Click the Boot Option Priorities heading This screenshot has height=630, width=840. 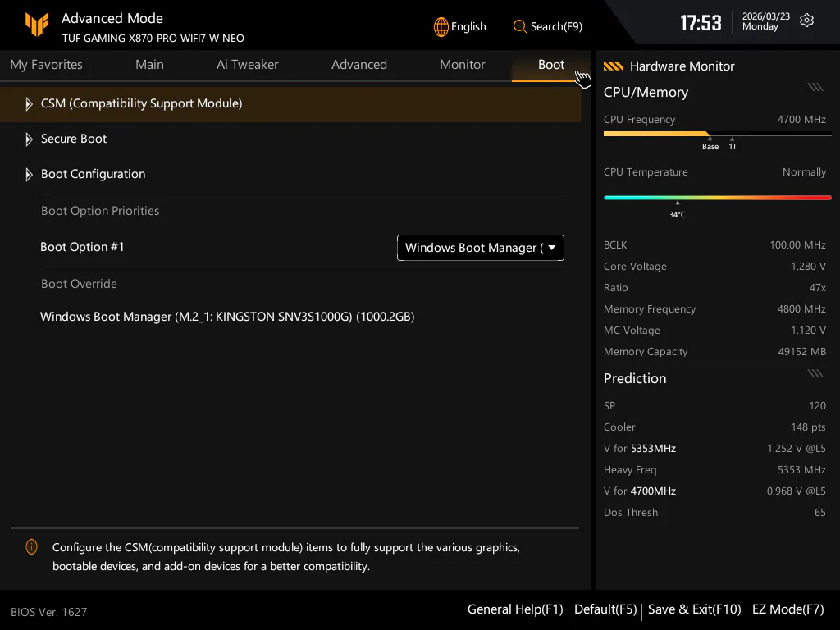click(100, 211)
